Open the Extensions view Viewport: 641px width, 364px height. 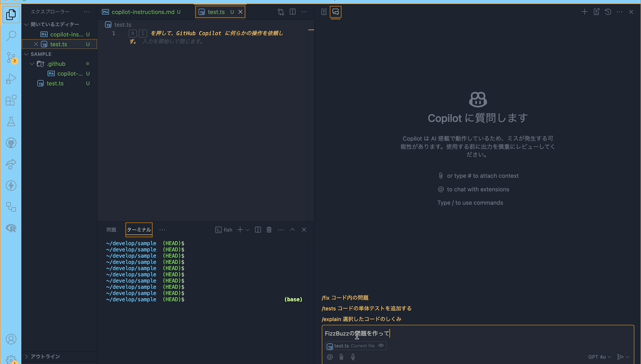pos(11,100)
